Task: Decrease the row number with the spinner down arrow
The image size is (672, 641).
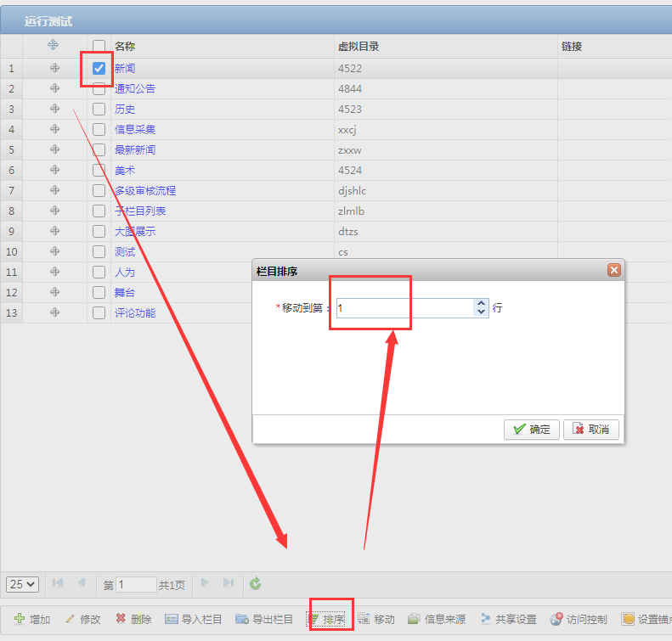Action: [482, 312]
